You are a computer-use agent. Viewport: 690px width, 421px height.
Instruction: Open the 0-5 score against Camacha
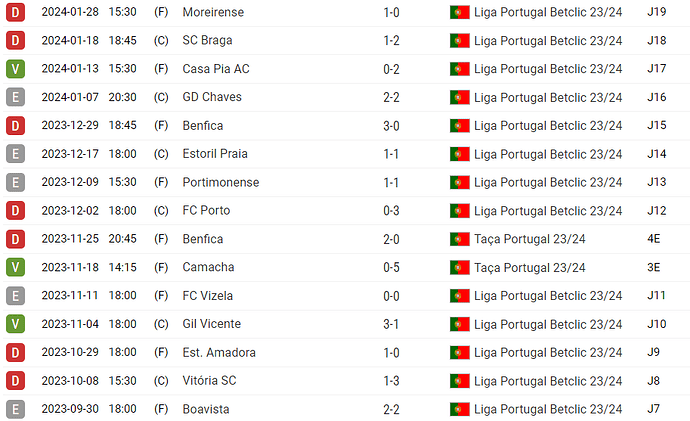point(391,267)
